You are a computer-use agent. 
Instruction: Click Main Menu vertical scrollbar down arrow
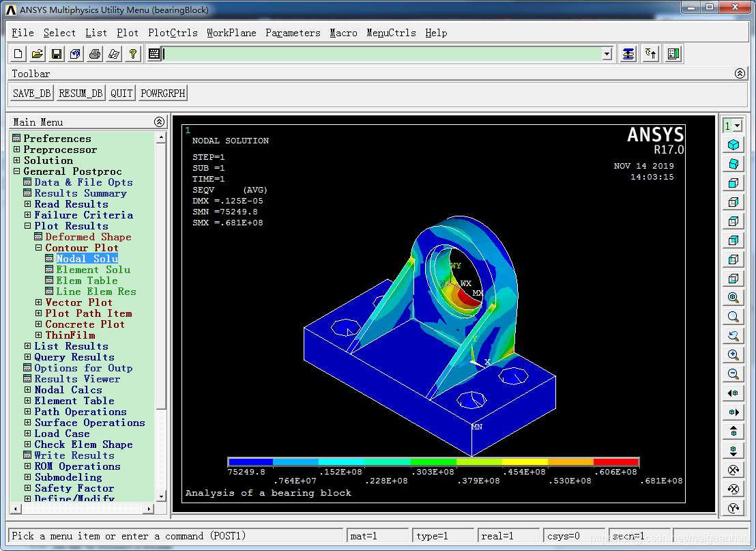(x=161, y=496)
